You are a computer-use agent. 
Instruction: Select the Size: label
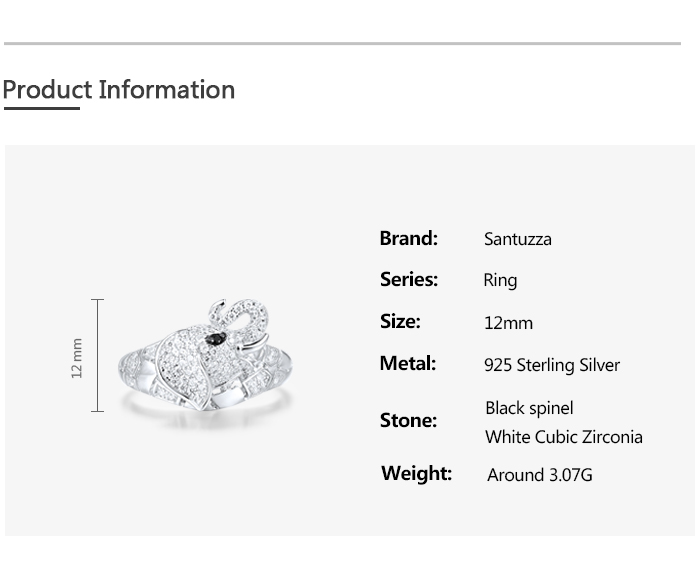point(400,322)
